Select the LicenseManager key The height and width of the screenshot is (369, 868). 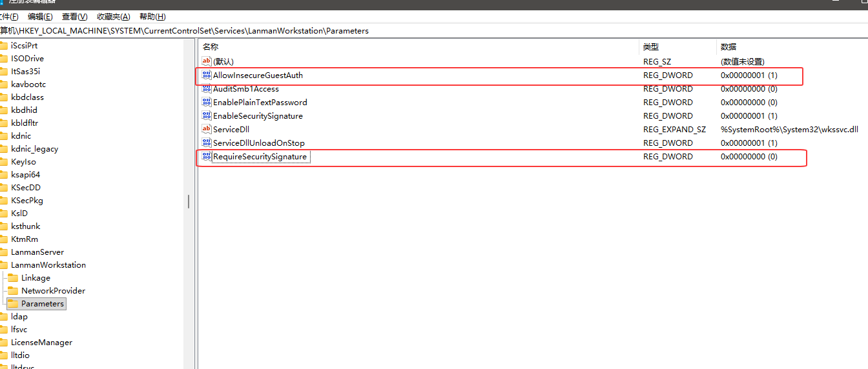(x=41, y=342)
